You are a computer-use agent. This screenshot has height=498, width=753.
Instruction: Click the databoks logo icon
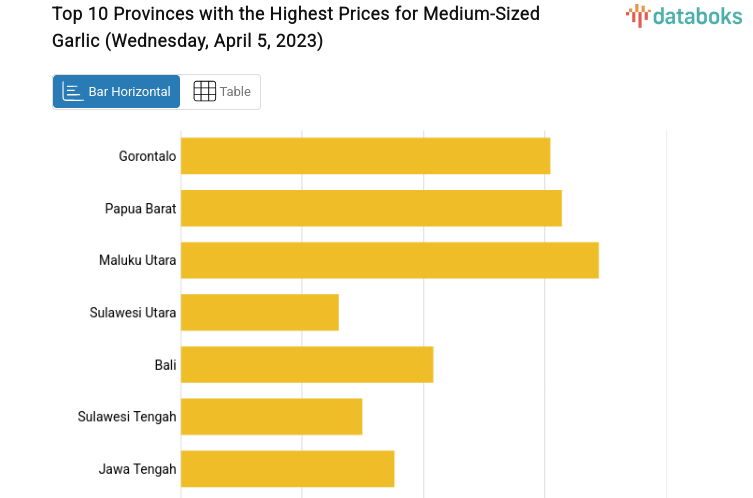(638, 15)
